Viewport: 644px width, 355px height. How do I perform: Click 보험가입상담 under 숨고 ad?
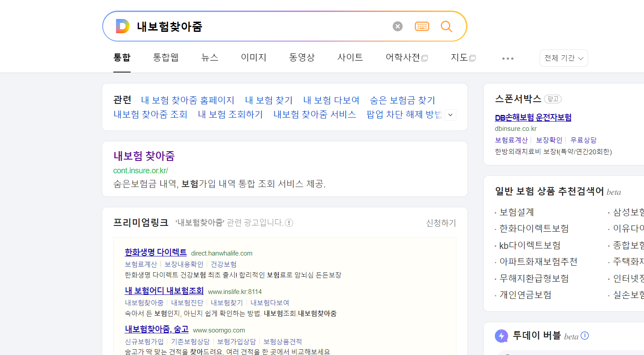(x=236, y=341)
